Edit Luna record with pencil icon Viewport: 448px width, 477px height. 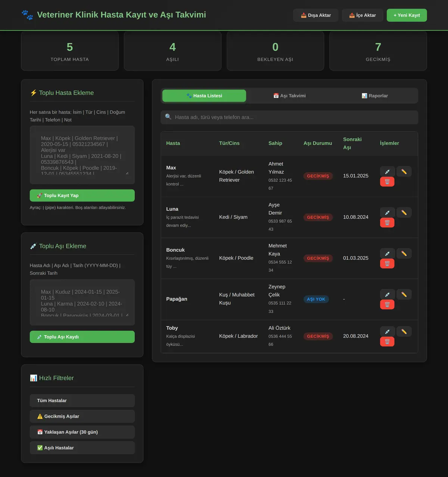[404, 212]
